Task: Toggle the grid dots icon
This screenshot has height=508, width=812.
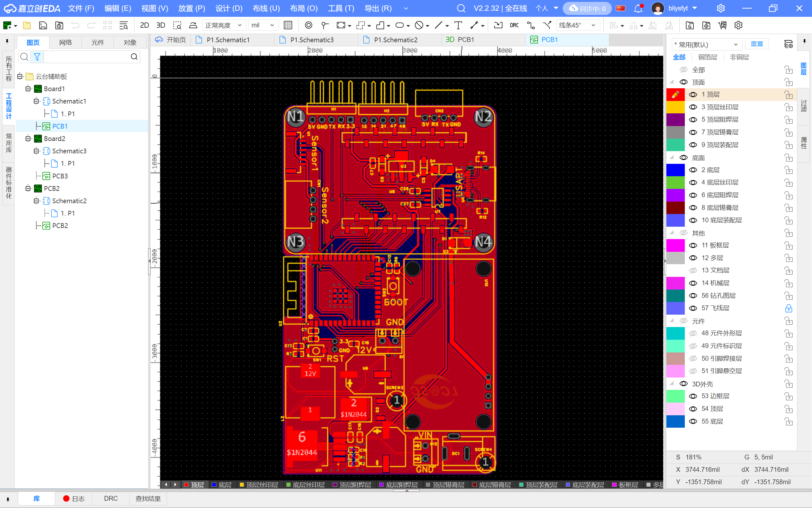Action: point(288,25)
